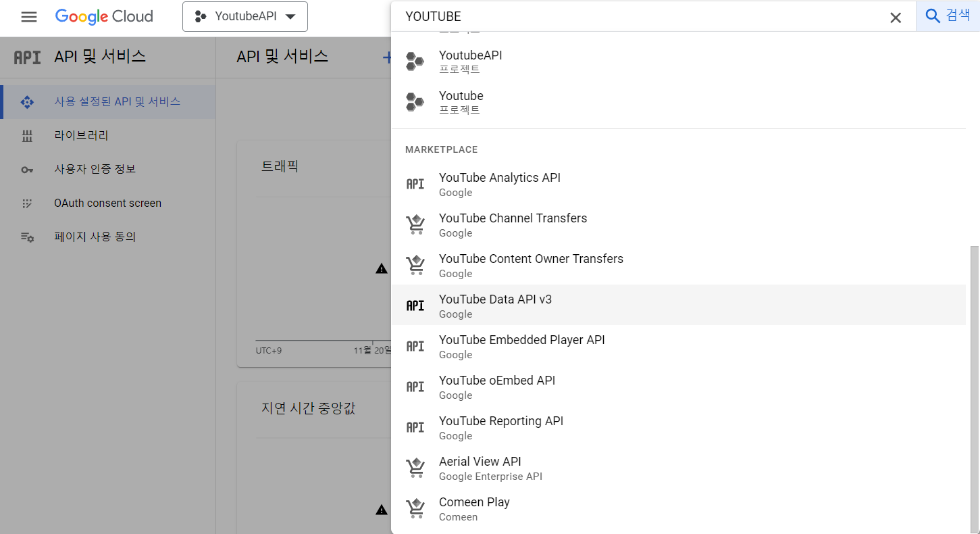
Task: Click API icon beside YouTube Data API v3
Action: tap(415, 306)
